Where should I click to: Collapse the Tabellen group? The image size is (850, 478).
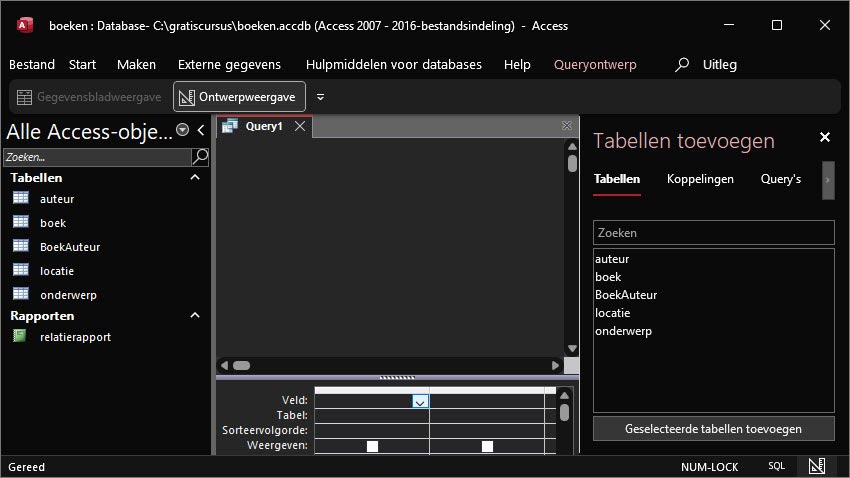click(x=195, y=177)
